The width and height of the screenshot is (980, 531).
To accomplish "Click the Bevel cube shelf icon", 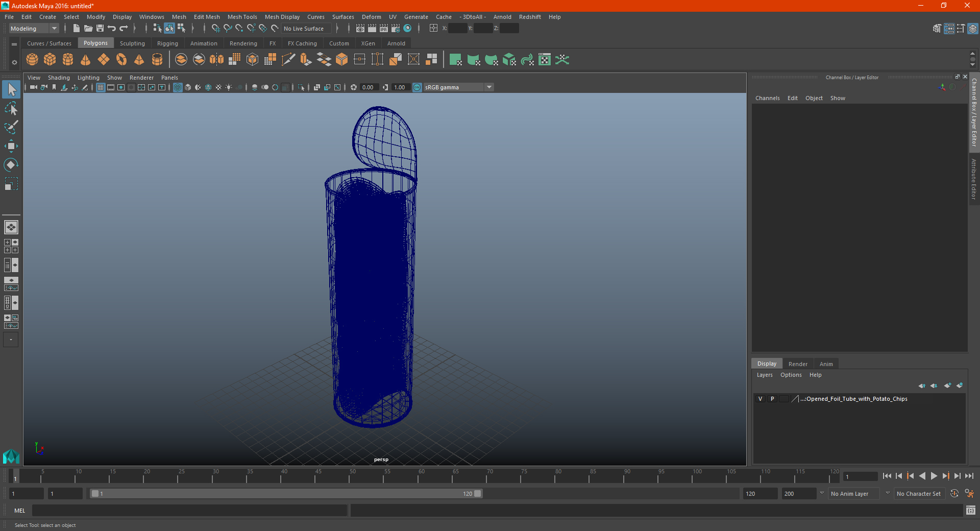I will [x=341, y=60].
